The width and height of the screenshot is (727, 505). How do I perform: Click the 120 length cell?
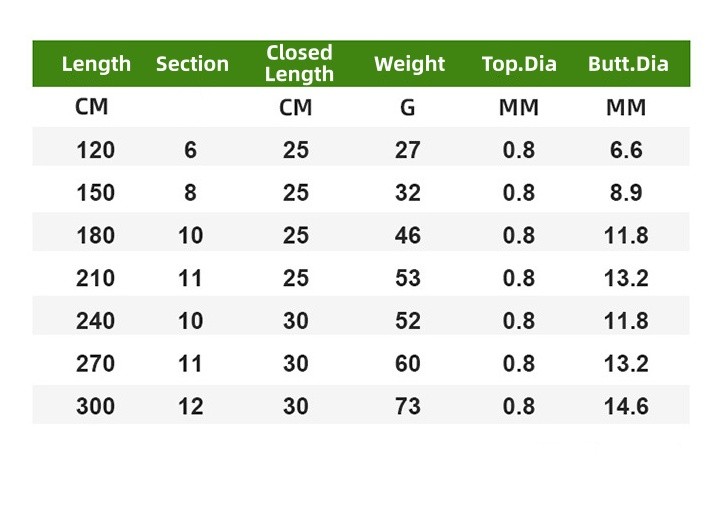point(96,150)
